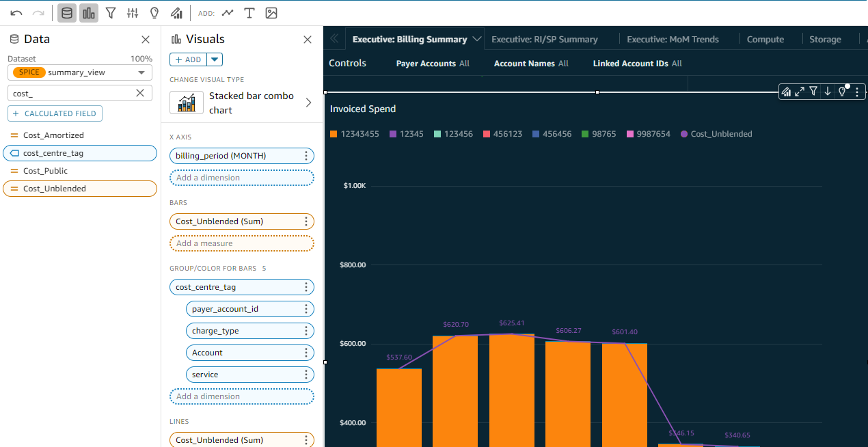
Task: Open the Filter panel icon in the toolbar
Action: click(x=110, y=12)
